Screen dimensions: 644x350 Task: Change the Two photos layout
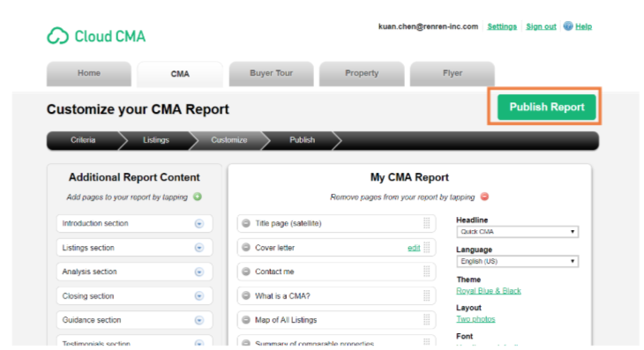pyautogui.click(x=476, y=319)
